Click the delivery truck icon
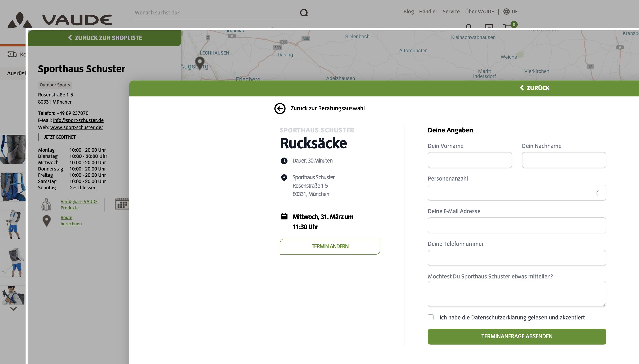Screen dimensions: 639x364 pos(12,54)
